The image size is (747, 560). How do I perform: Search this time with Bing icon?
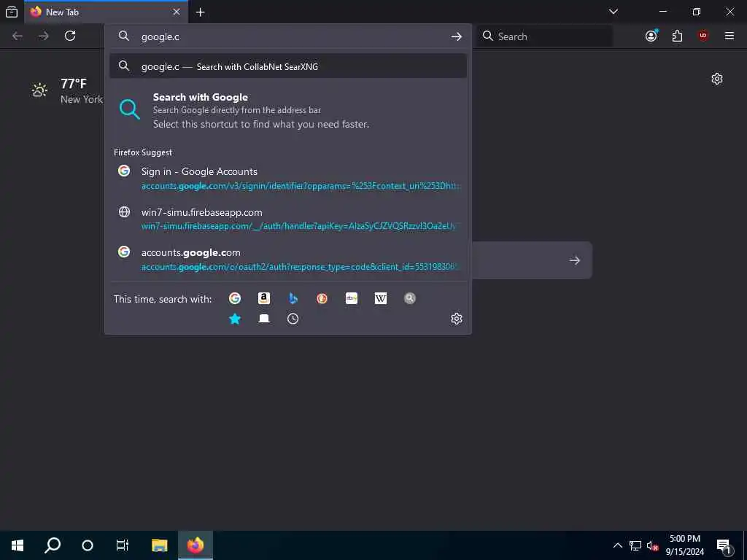click(293, 298)
